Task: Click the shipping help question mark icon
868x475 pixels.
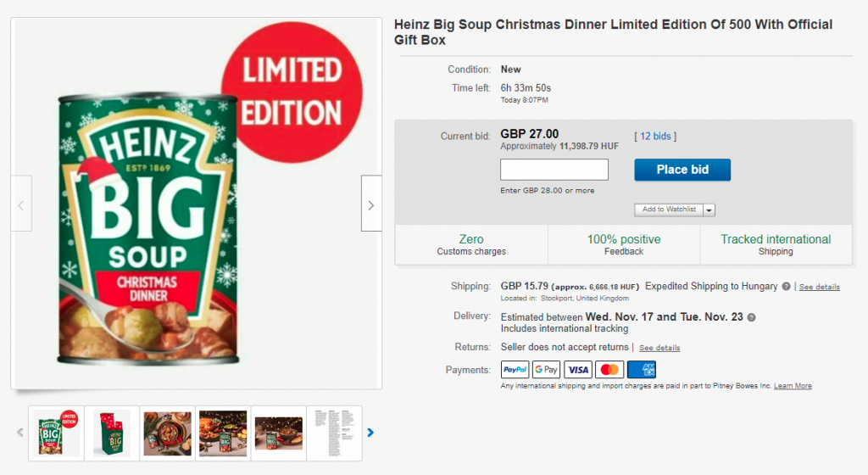Action: [787, 287]
